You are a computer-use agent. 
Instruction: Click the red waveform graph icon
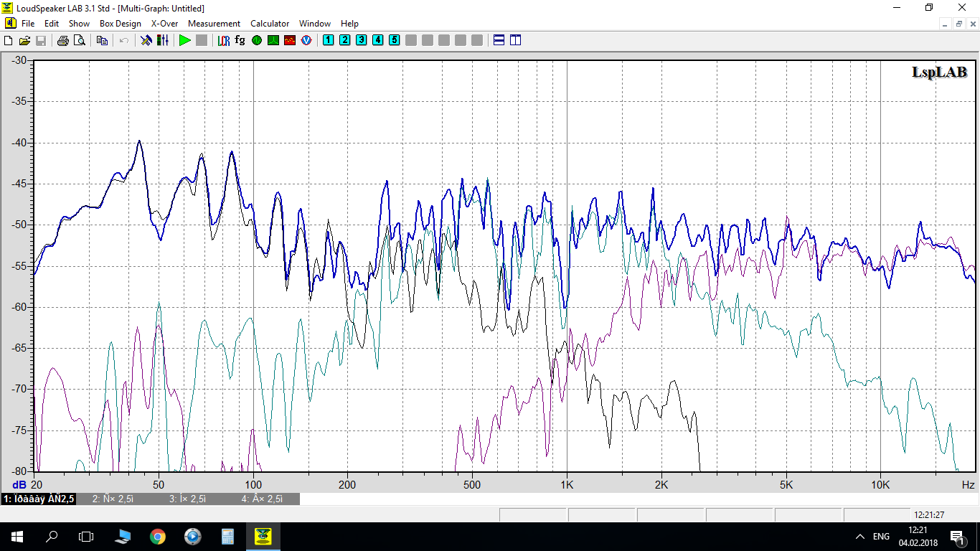point(290,40)
